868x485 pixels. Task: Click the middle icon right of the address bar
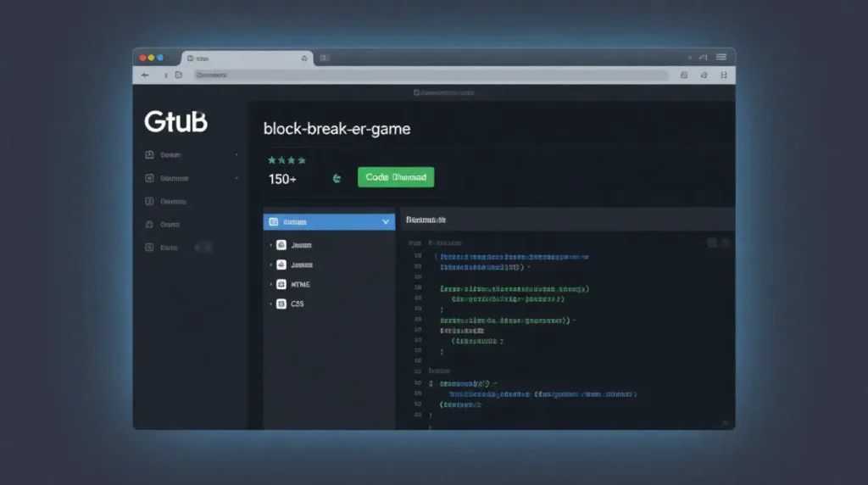(x=704, y=75)
